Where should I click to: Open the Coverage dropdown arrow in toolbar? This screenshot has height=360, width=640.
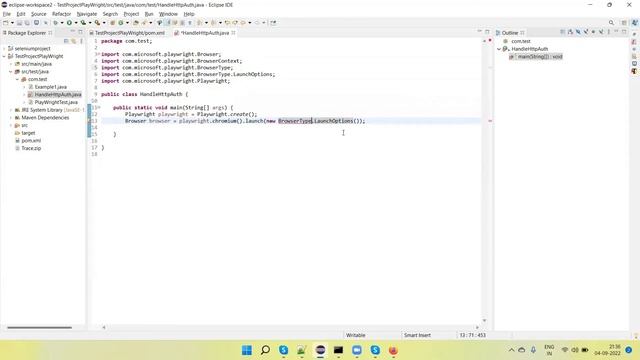click(90, 23)
